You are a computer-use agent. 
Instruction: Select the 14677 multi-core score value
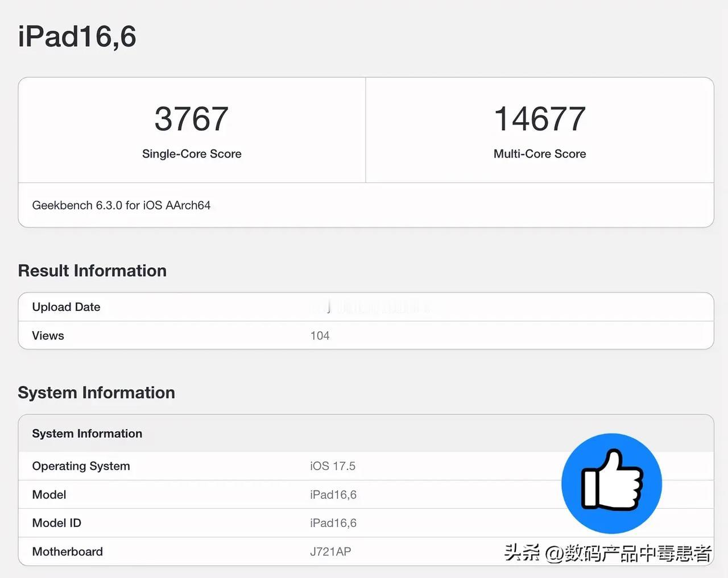(540, 119)
